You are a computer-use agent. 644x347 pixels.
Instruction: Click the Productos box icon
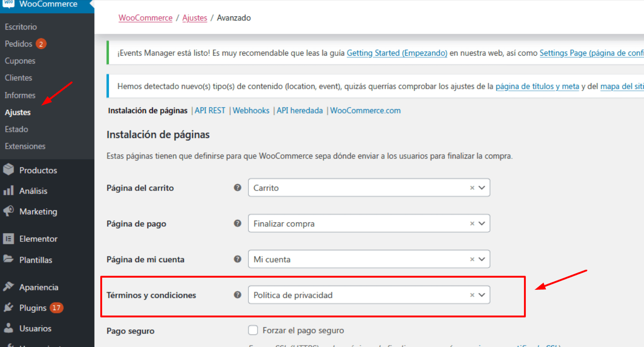pos(8,170)
